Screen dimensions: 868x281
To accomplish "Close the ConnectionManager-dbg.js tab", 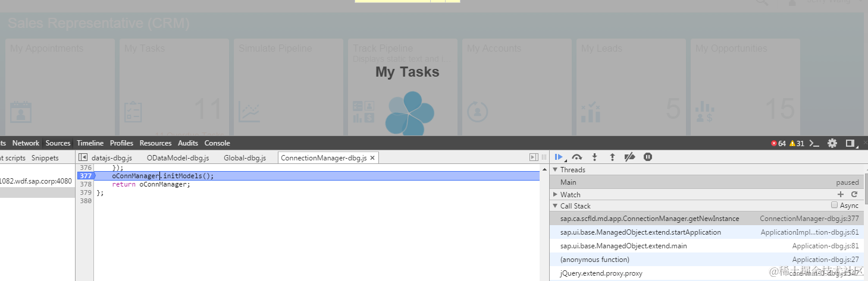I will point(372,158).
